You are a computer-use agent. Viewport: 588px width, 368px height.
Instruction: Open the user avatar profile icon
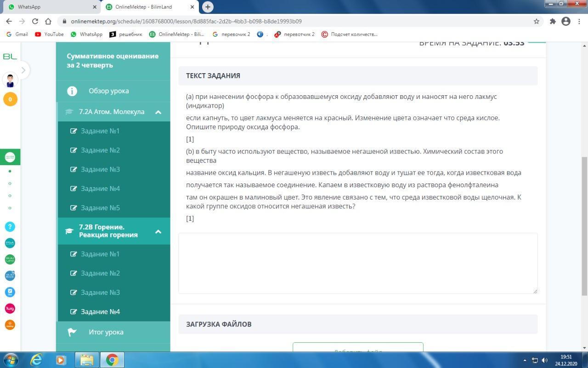pos(10,80)
